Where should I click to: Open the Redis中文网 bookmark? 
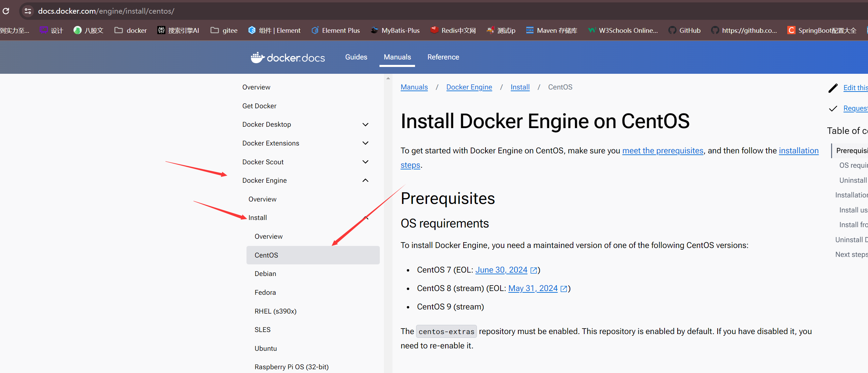pos(453,30)
